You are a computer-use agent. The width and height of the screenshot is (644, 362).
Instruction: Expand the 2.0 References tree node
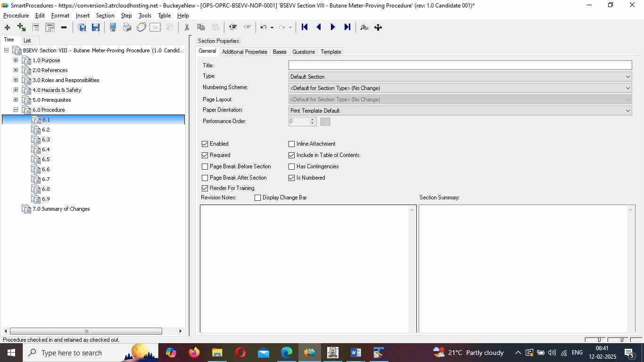tap(16, 70)
